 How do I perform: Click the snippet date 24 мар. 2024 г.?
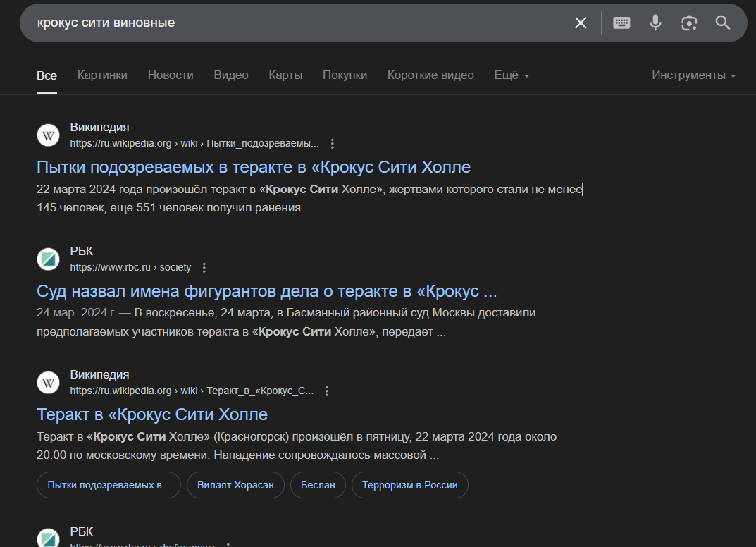[x=76, y=312]
